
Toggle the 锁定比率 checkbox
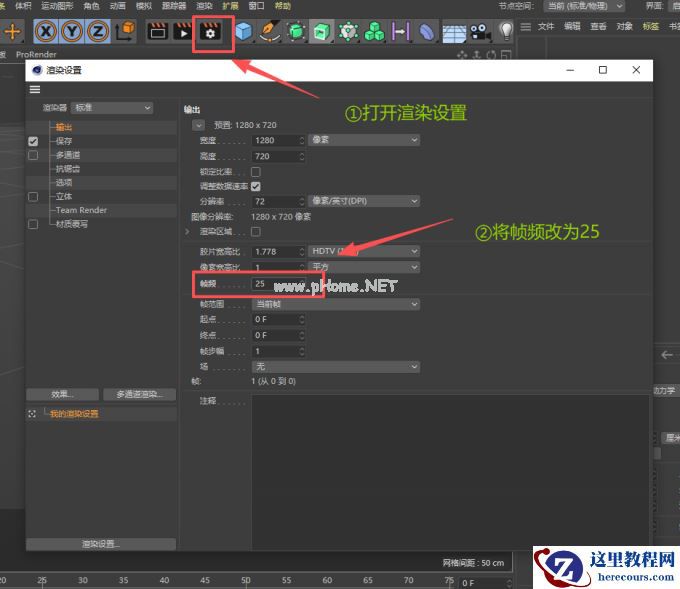(x=256, y=172)
